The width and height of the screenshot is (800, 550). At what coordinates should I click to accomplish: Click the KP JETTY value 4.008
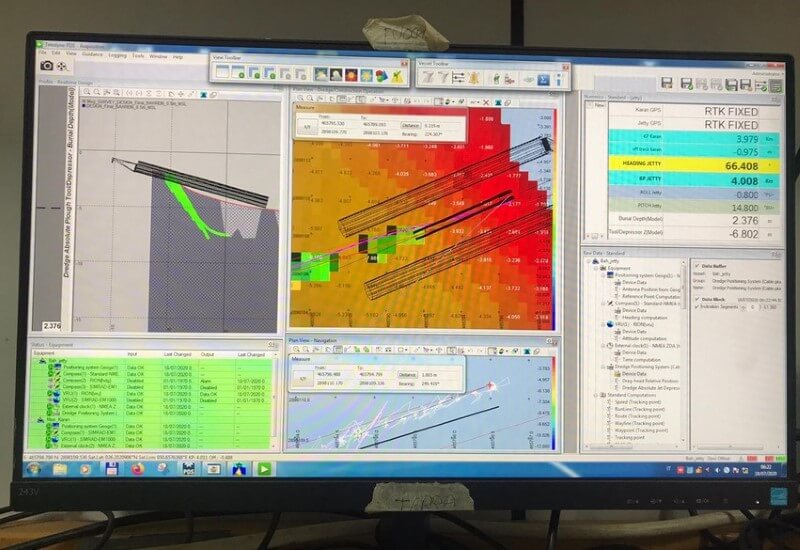click(x=744, y=181)
